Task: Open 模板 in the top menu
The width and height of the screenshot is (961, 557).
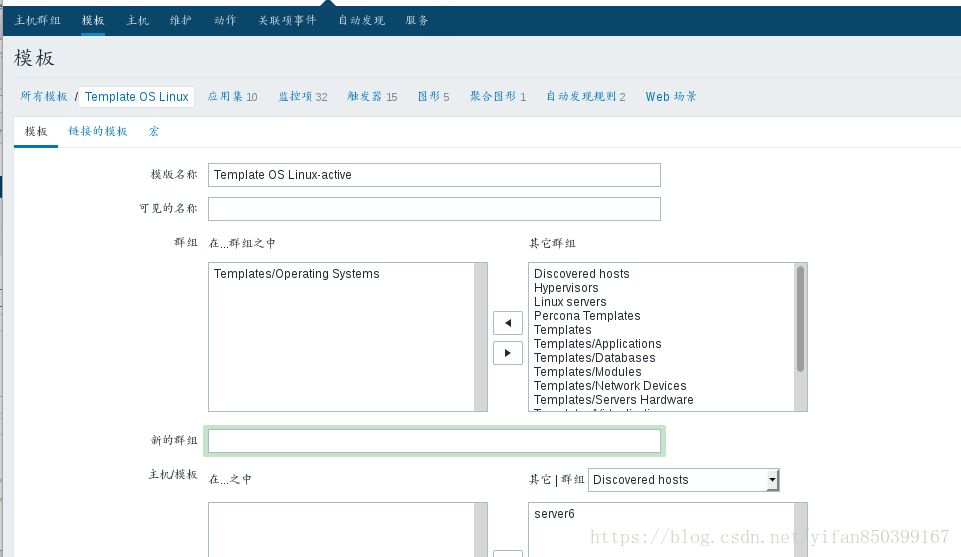Action: tap(93, 20)
